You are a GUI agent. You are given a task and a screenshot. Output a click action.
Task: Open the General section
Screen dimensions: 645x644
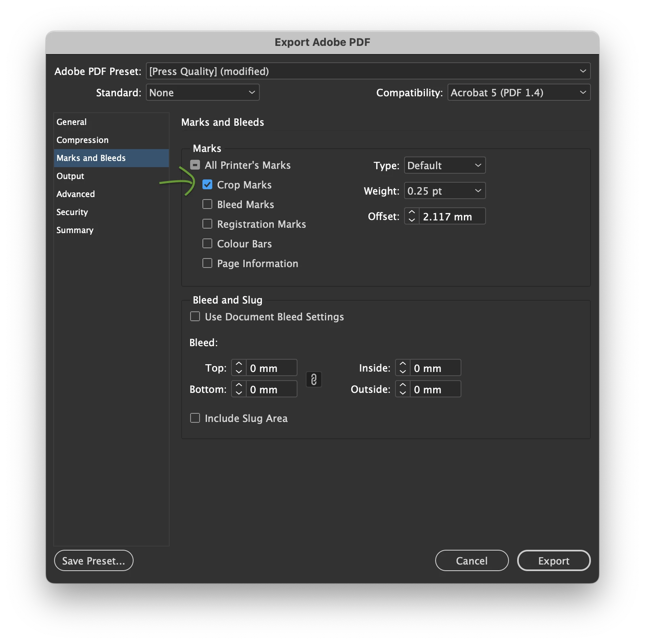pos(111,122)
